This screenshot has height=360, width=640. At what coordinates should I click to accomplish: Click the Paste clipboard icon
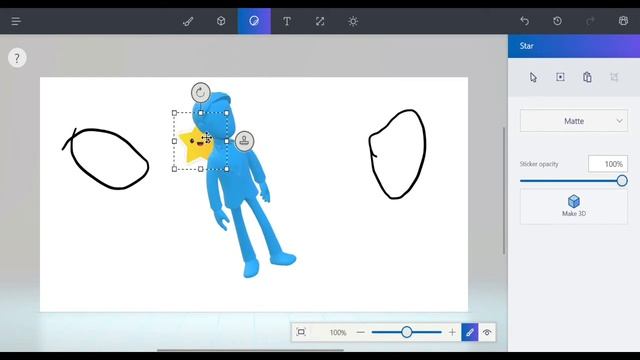point(587,77)
